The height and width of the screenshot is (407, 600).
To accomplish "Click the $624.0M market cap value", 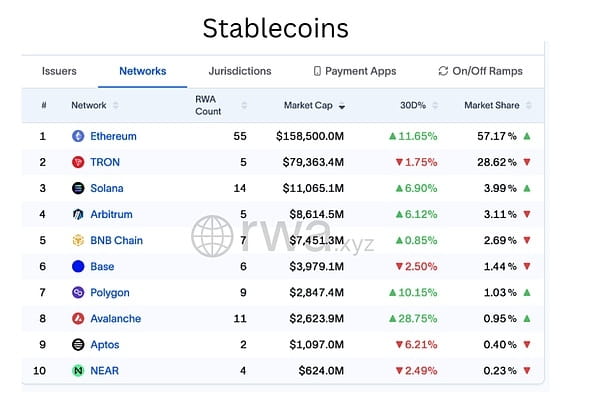I will [321, 371].
